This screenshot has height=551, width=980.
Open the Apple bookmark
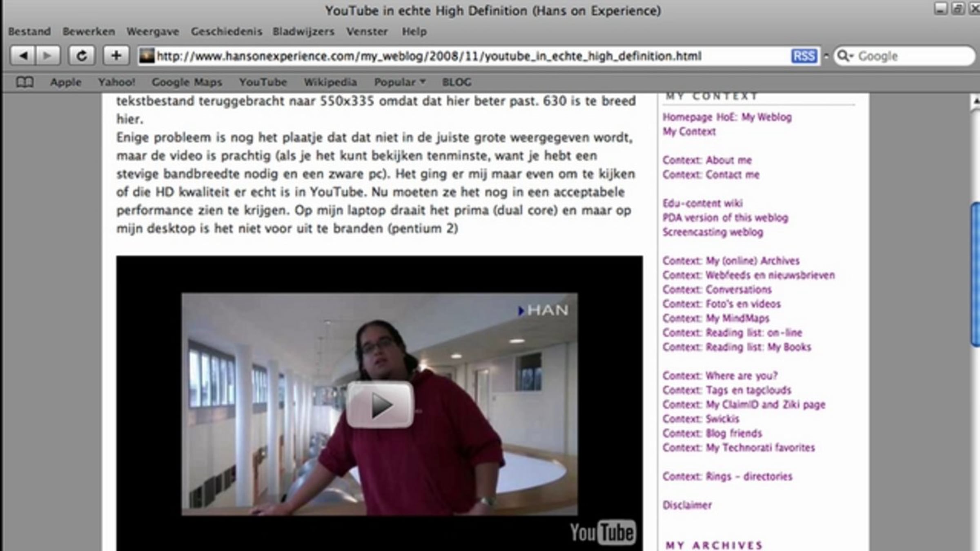click(x=66, y=82)
